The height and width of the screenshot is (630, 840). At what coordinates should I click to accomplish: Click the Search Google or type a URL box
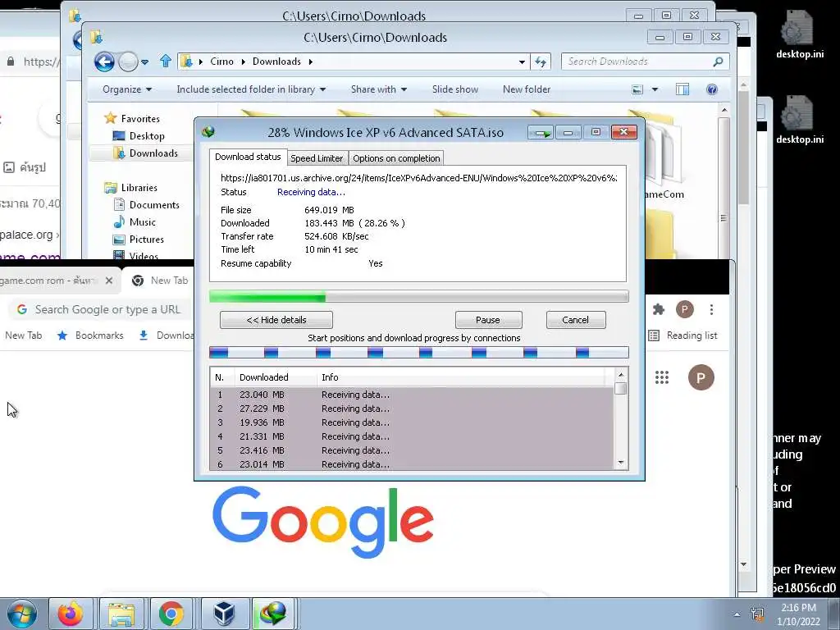pos(100,309)
